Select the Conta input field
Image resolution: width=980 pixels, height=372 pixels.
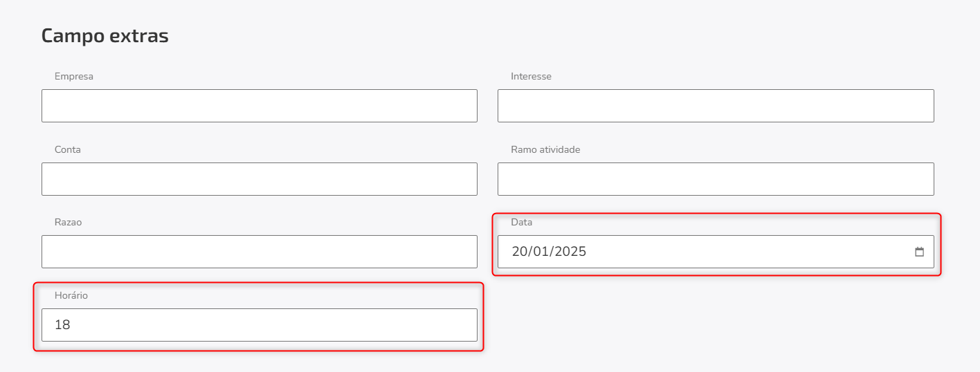260,179
